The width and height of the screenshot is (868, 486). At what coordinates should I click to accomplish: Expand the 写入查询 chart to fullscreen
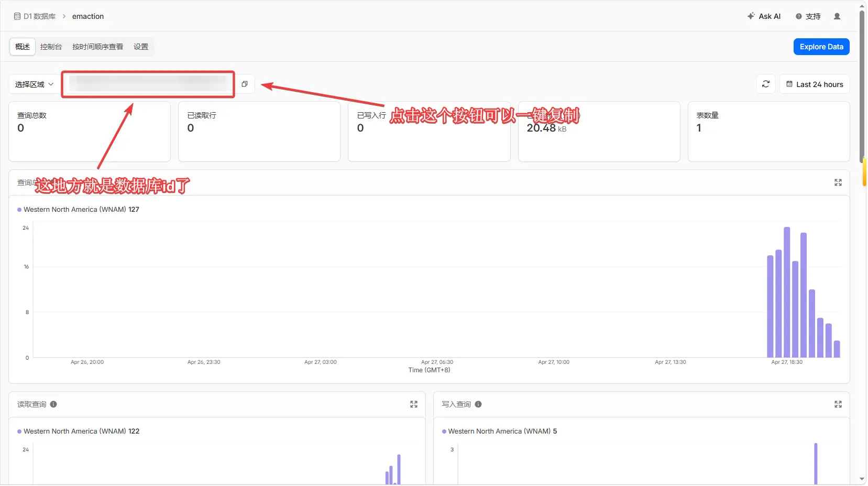tap(838, 404)
